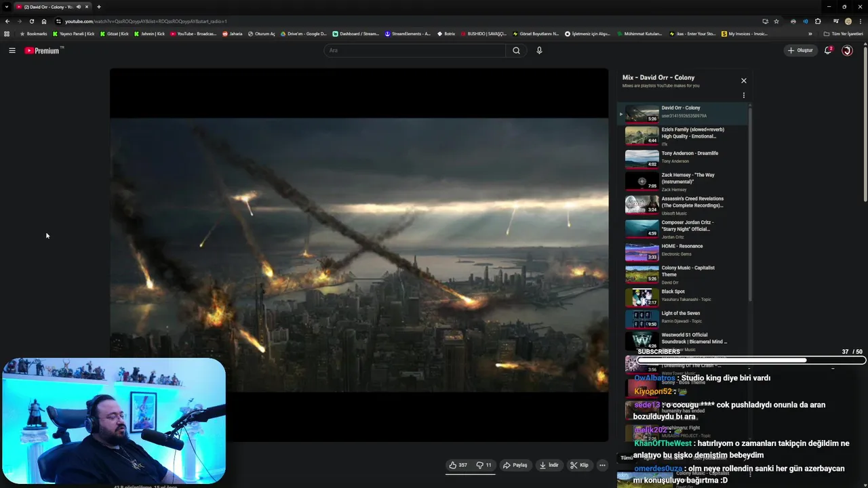Click the Paylaş share button

(515, 465)
